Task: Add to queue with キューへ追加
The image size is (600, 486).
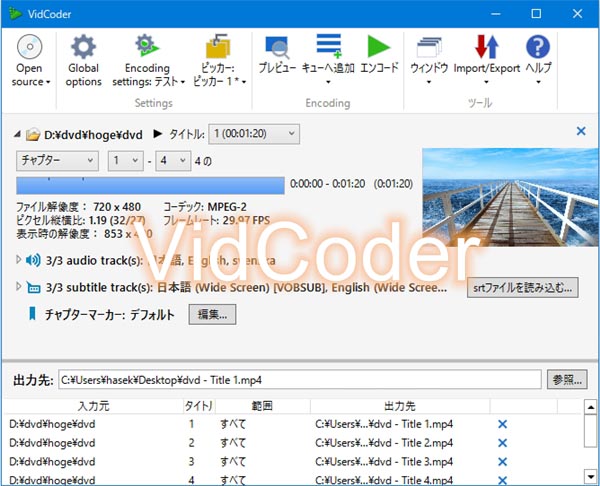Action: pyautogui.click(x=328, y=47)
